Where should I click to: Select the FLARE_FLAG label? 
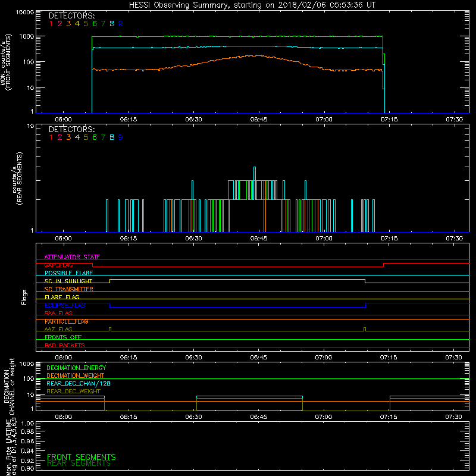point(62,297)
